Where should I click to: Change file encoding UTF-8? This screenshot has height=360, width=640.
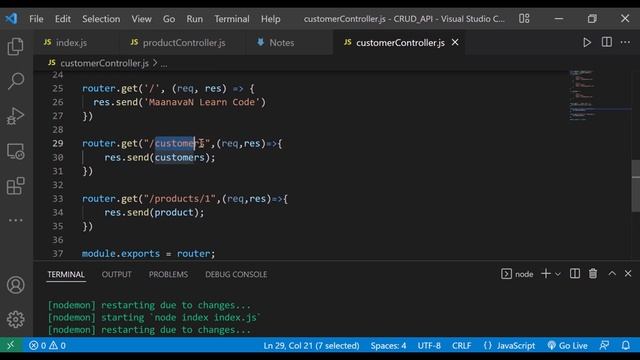pos(429,345)
